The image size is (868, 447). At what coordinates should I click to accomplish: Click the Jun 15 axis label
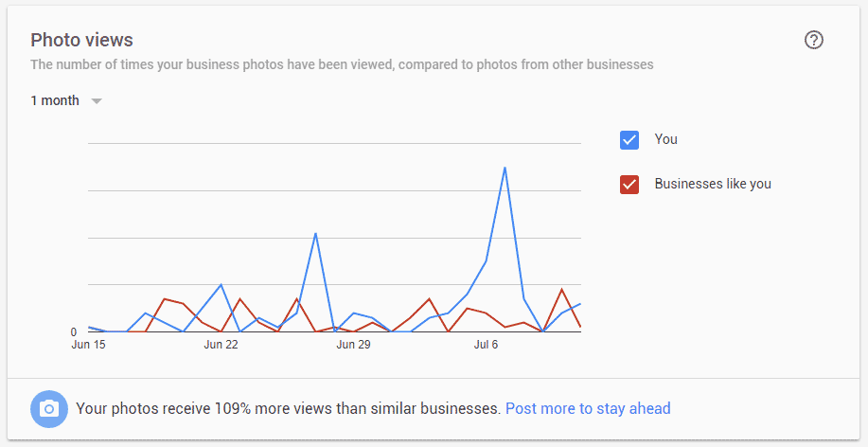click(x=89, y=345)
